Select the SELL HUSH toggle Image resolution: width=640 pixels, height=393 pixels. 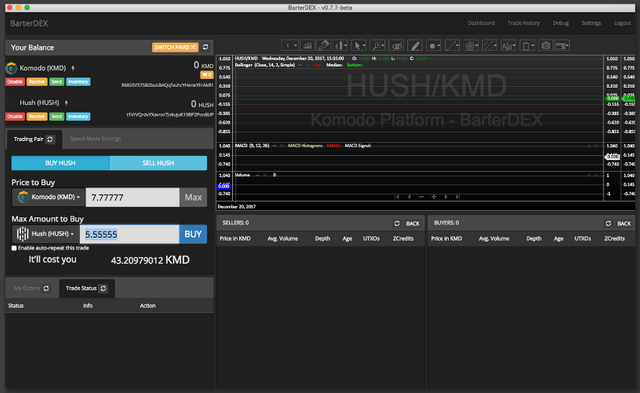158,163
